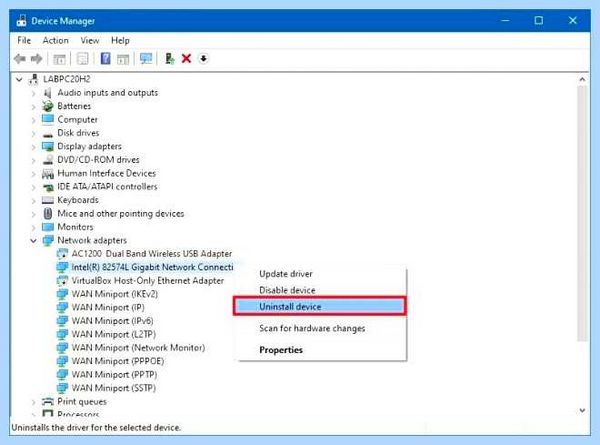Click the Batteries category icon
Screen dimensions: 600x445
coord(47,106)
